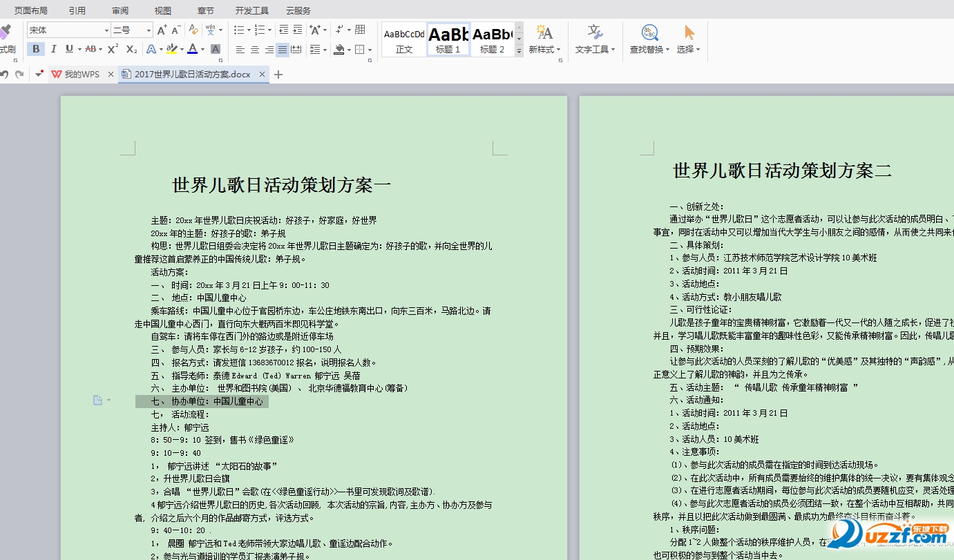The image size is (954, 560).
Task: Click paragraph layout icon beside highlighted line
Action: 97,400
